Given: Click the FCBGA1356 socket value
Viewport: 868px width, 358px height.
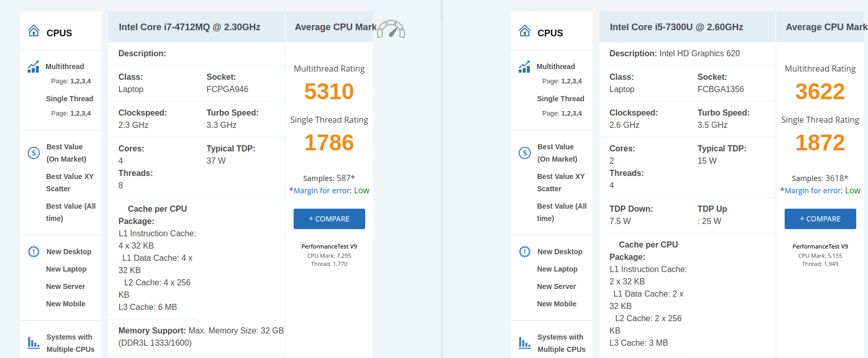Looking at the screenshot, I should 721,89.
